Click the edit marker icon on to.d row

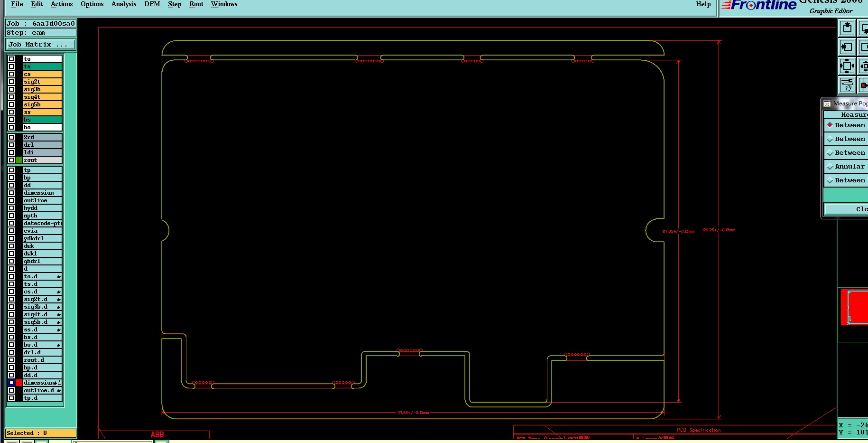click(x=59, y=276)
